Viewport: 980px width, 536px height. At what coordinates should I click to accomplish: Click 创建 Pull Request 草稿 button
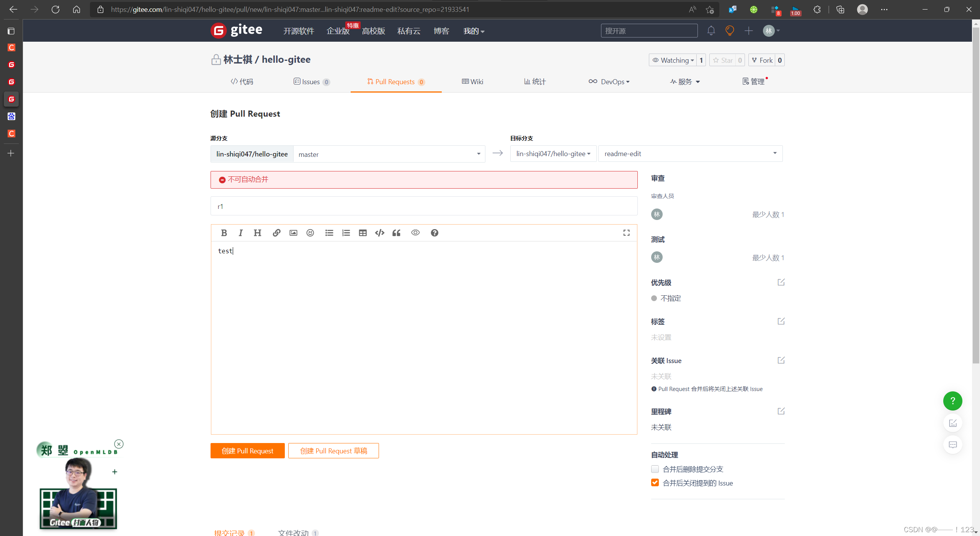(x=333, y=451)
